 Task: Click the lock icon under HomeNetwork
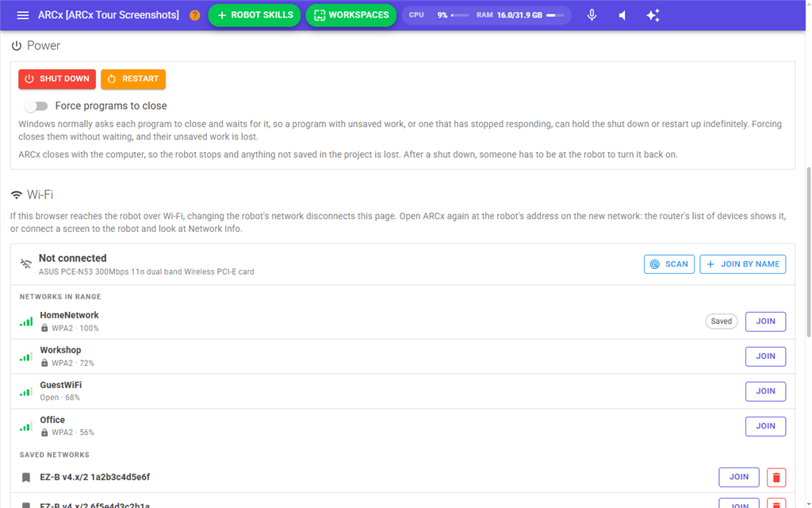44,328
